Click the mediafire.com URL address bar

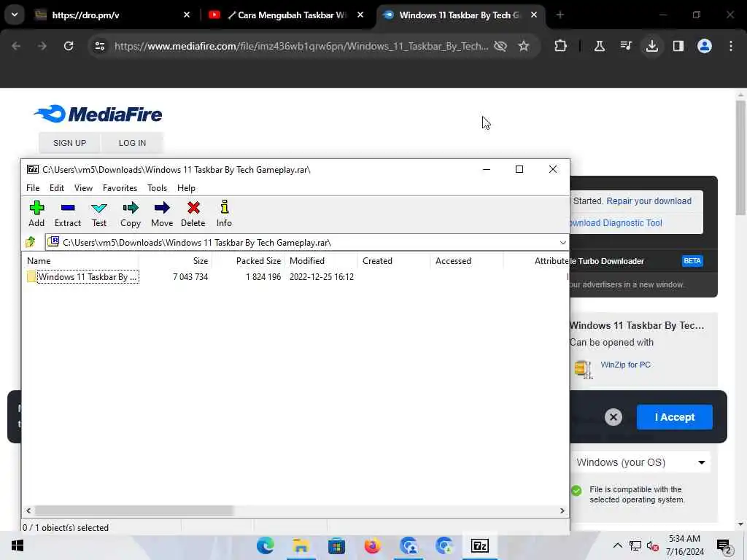pos(301,46)
